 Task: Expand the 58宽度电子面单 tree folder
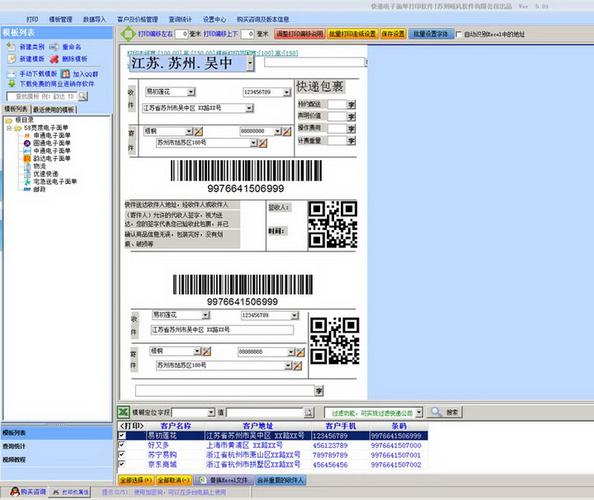coord(9,128)
